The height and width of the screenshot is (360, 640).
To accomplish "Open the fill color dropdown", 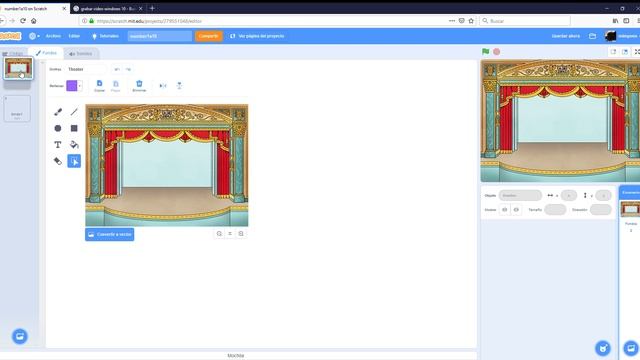I will [80, 86].
